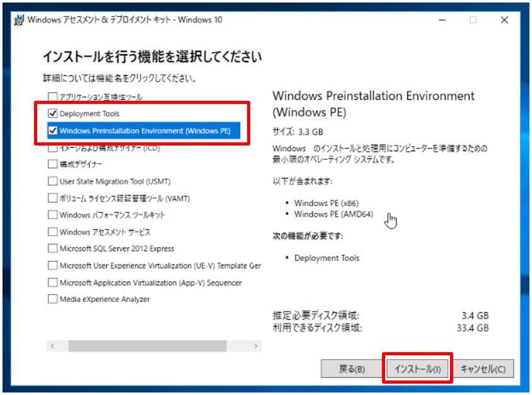
Task: Click the インストール(I) button
Action: click(417, 369)
